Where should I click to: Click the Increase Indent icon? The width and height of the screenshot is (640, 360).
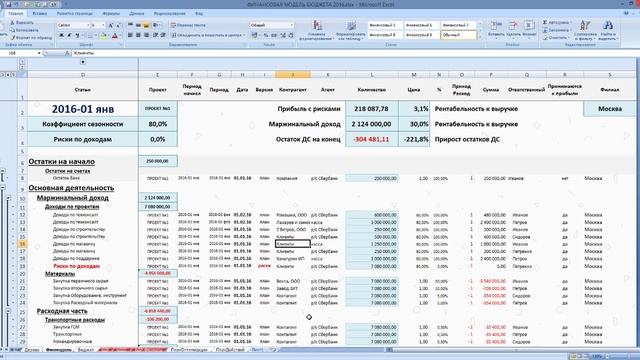(x=162, y=36)
